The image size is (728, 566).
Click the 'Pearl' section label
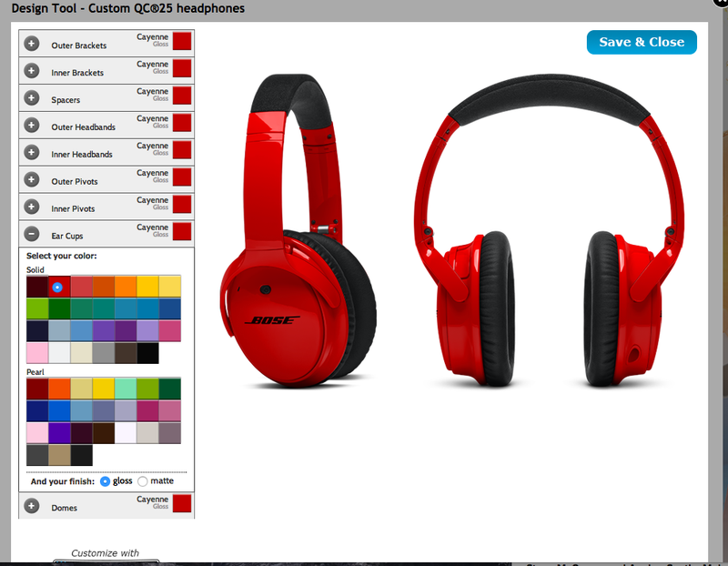[35, 372]
